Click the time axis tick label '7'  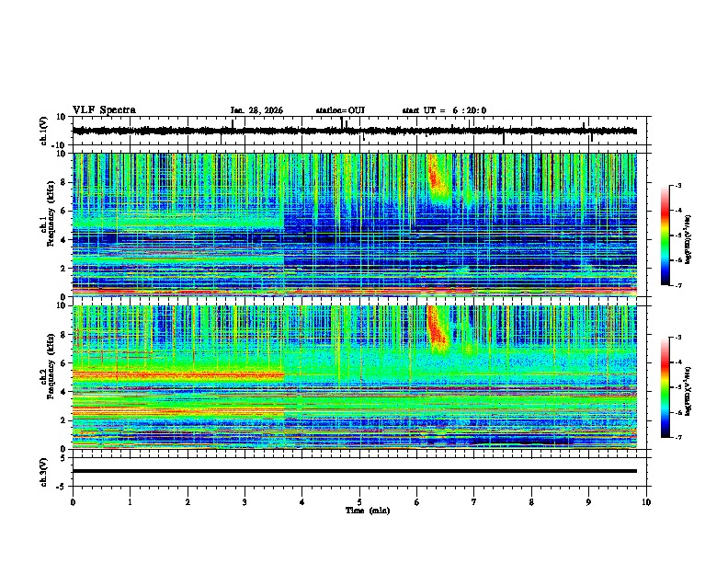(474, 502)
